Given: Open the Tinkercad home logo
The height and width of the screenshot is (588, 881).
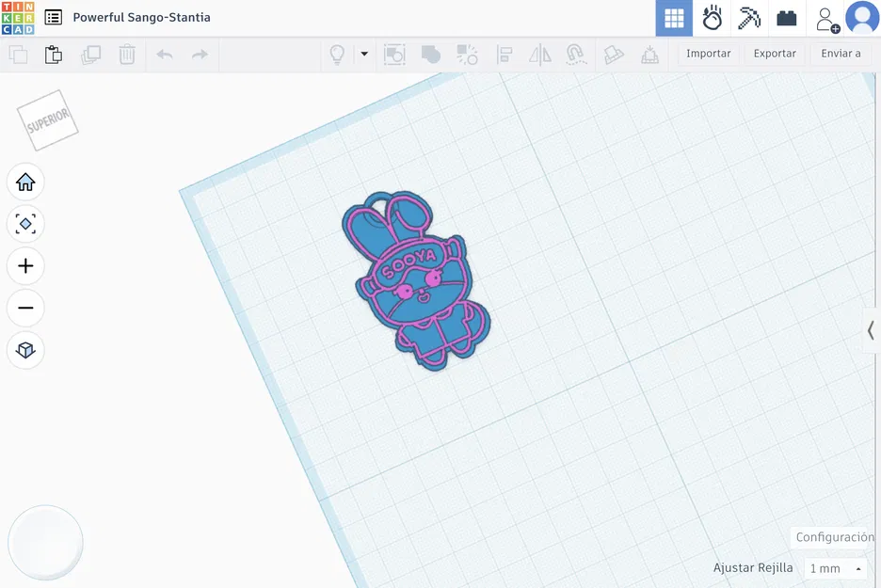Looking at the screenshot, I should (18, 18).
